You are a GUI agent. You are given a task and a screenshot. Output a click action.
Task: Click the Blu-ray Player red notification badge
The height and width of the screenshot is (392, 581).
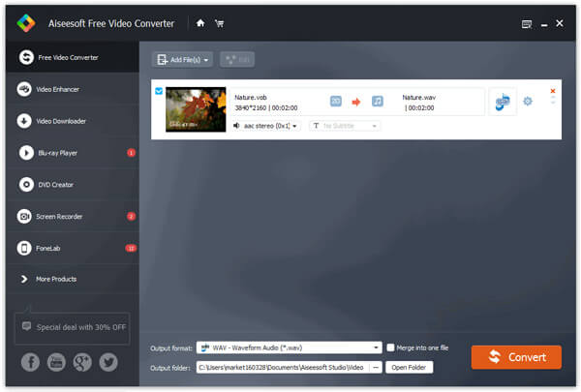click(x=131, y=153)
